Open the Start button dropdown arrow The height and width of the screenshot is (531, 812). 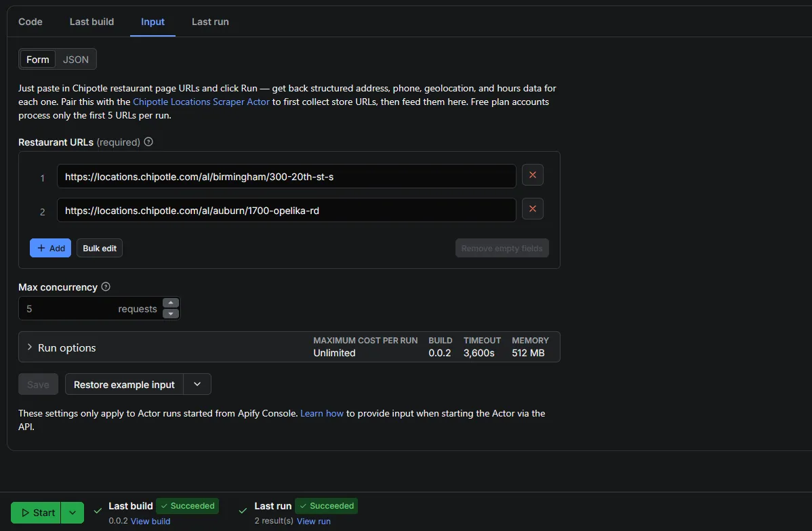click(x=73, y=513)
